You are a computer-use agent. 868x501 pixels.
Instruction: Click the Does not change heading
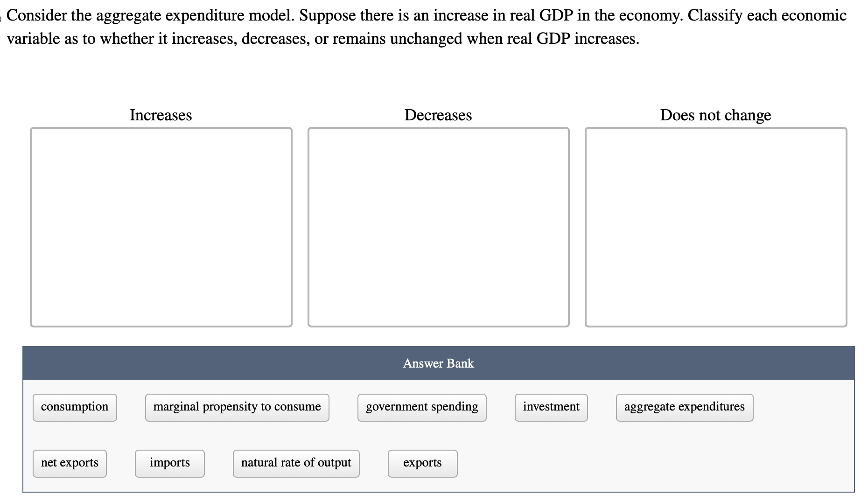pyautogui.click(x=715, y=115)
